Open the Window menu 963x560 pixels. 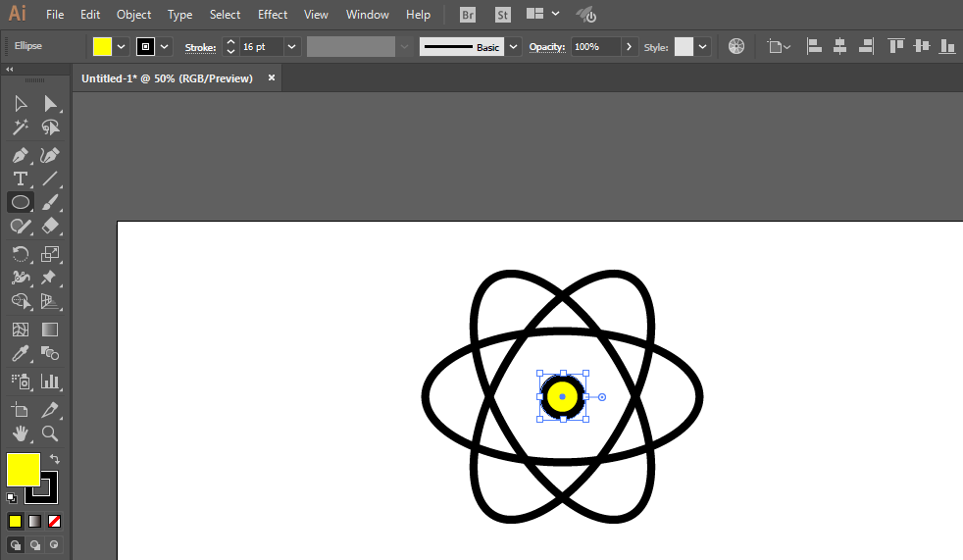click(x=368, y=14)
